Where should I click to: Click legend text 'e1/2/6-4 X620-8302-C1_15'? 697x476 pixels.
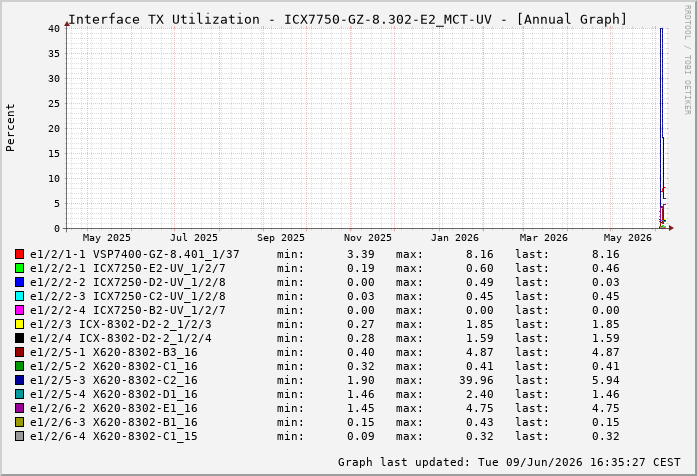point(114,436)
